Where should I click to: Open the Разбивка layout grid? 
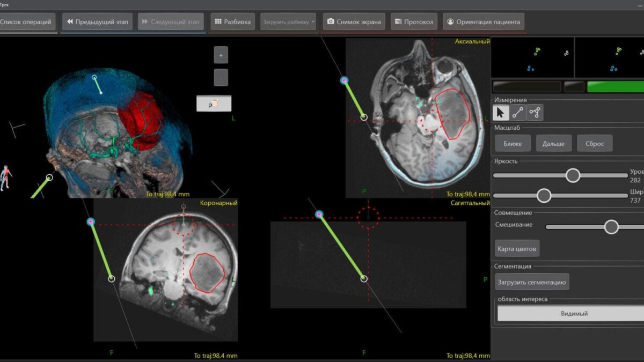232,22
